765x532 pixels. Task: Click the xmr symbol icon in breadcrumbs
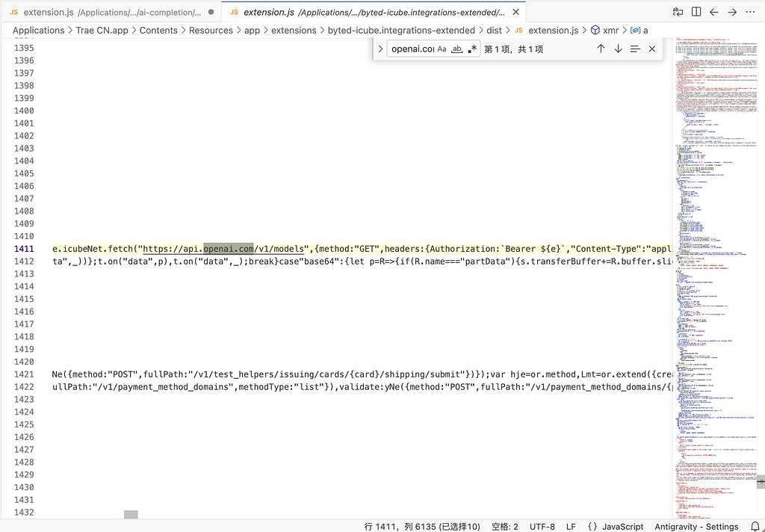click(595, 30)
